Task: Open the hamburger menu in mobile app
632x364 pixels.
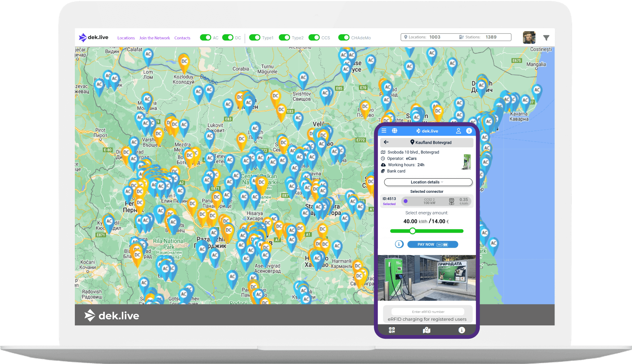Action: [x=384, y=131]
